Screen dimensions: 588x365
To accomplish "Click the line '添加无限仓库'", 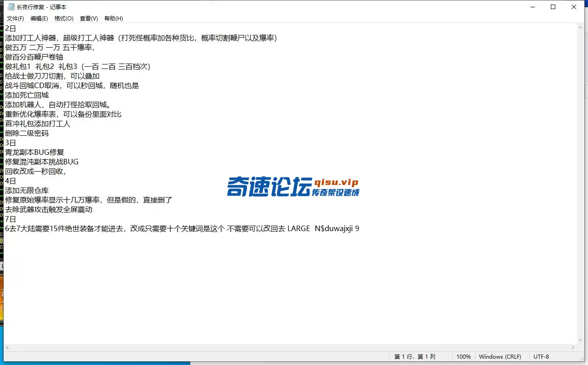I will pyautogui.click(x=27, y=191).
